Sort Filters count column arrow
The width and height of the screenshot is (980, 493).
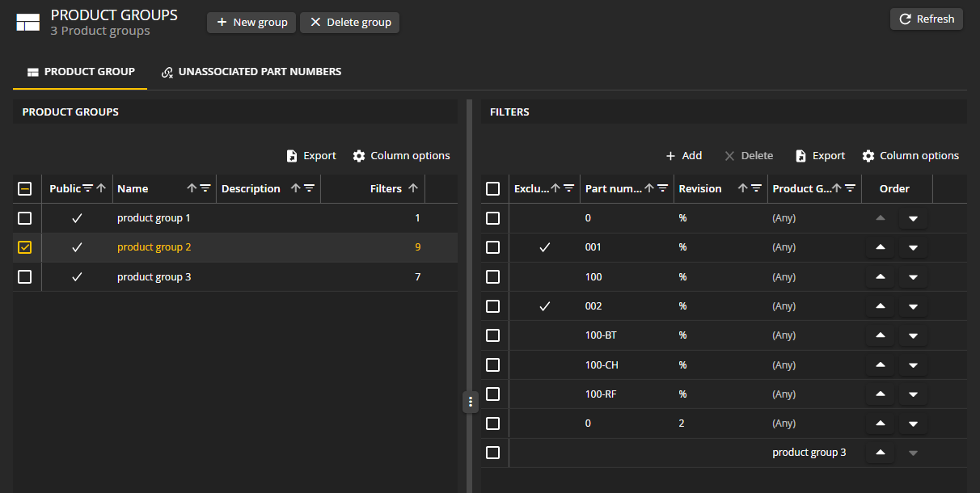413,188
